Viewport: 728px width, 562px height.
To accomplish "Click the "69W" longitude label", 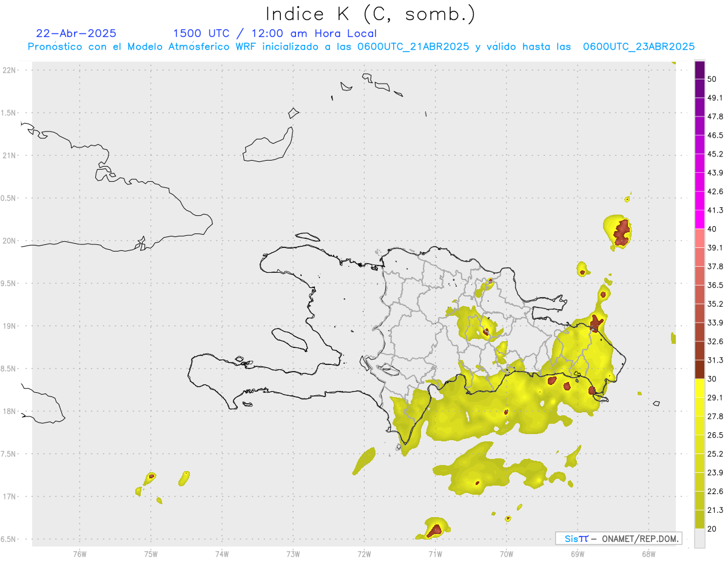I will (x=578, y=553).
